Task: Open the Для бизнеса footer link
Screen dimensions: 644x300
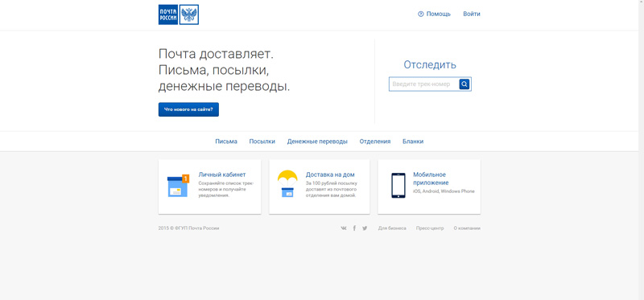Action: pyautogui.click(x=392, y=228)
